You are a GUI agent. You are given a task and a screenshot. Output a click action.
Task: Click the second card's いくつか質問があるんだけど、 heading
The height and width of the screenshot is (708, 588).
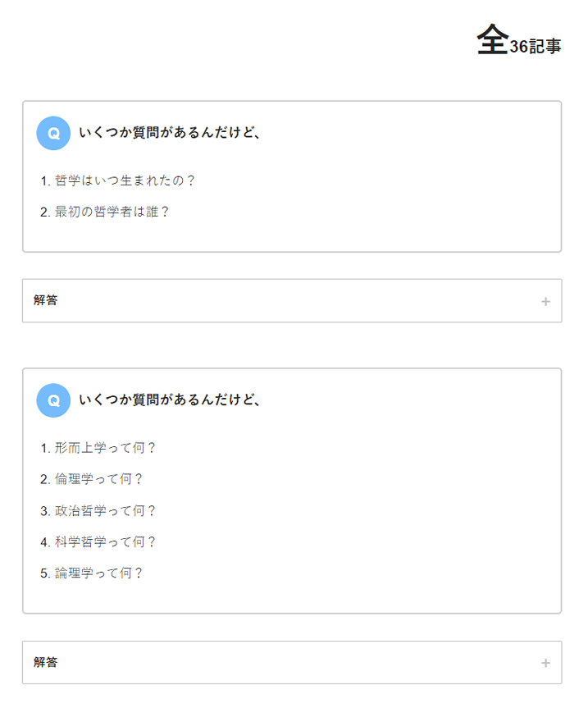pos(171,400)
